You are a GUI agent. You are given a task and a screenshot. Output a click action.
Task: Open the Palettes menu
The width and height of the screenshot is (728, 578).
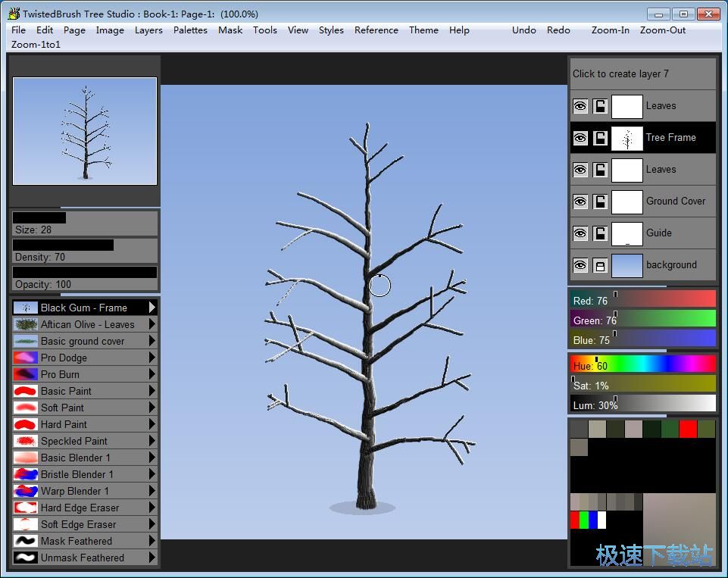[190, 30]
